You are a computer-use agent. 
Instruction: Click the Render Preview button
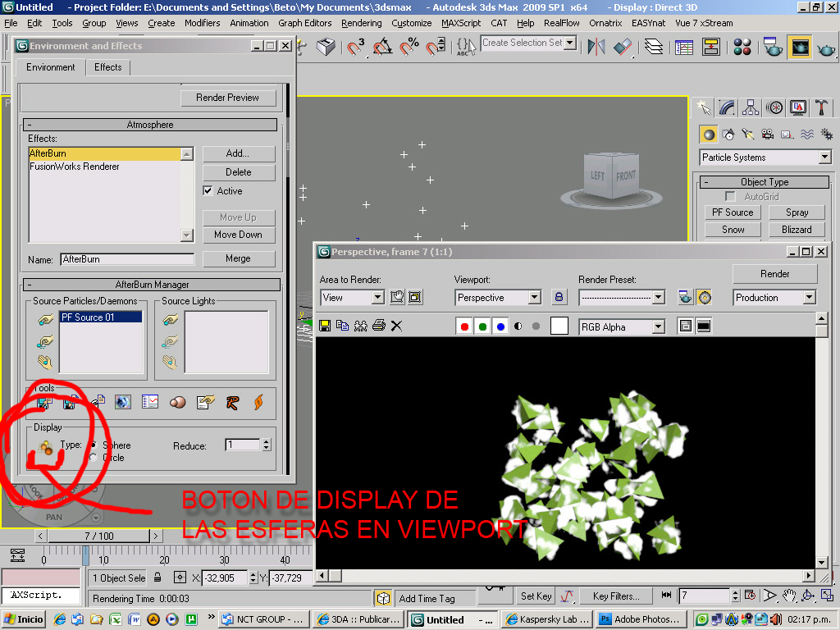click(228, 98)
